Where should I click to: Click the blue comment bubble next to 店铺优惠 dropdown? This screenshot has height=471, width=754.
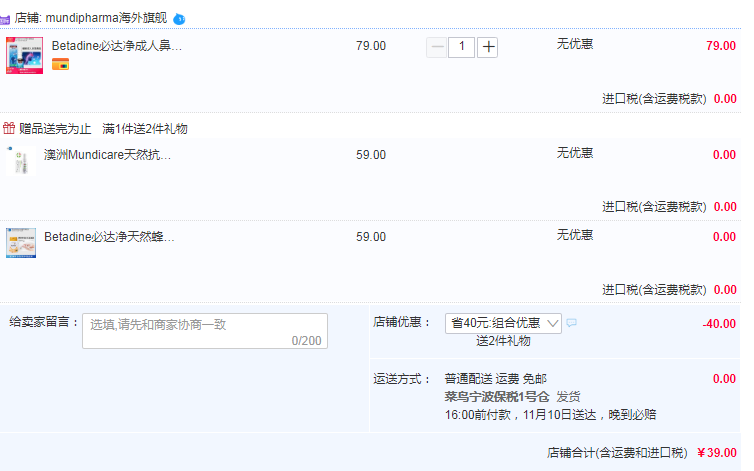coord(571,323)
